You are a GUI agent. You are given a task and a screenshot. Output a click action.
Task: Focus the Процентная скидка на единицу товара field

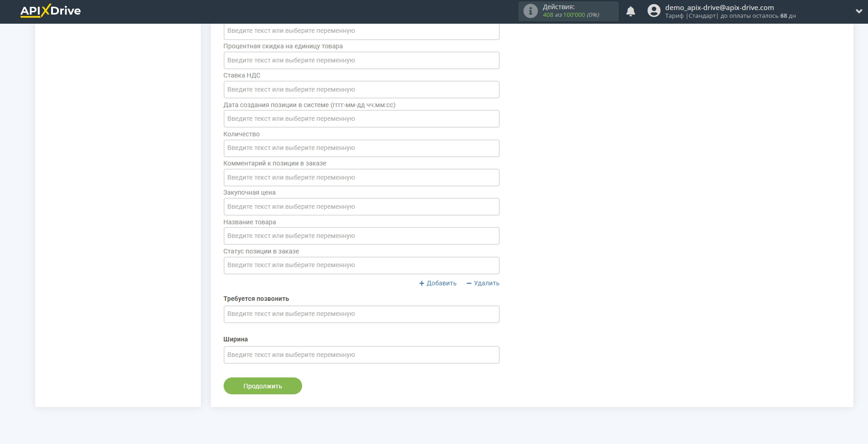[361, 60]
